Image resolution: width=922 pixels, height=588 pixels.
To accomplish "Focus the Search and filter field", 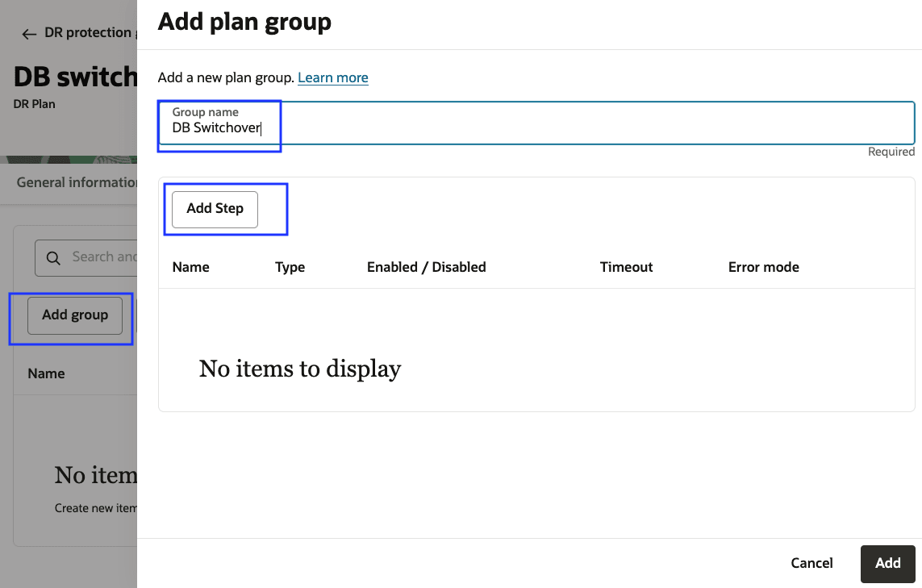I will 105,257.
